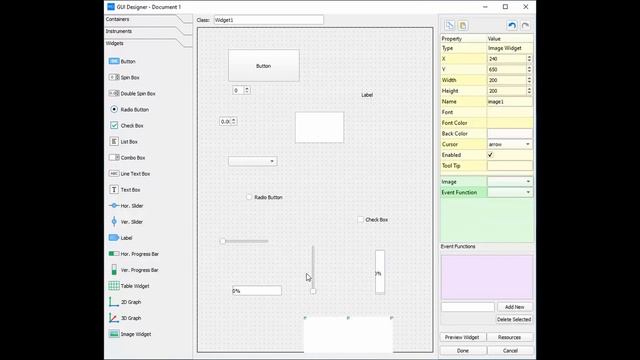Click the vertical slider handle on canvas

(313, 291)
